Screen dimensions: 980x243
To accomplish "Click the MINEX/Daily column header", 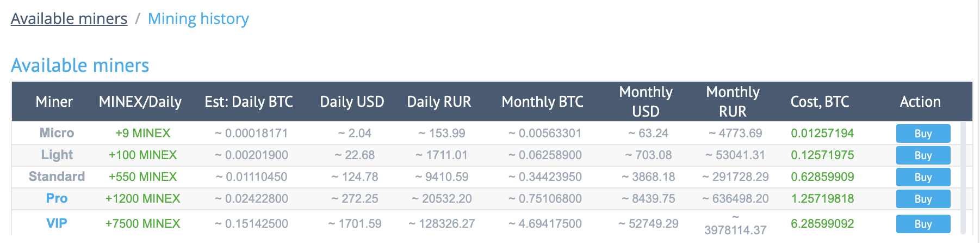I will [140, 102].
